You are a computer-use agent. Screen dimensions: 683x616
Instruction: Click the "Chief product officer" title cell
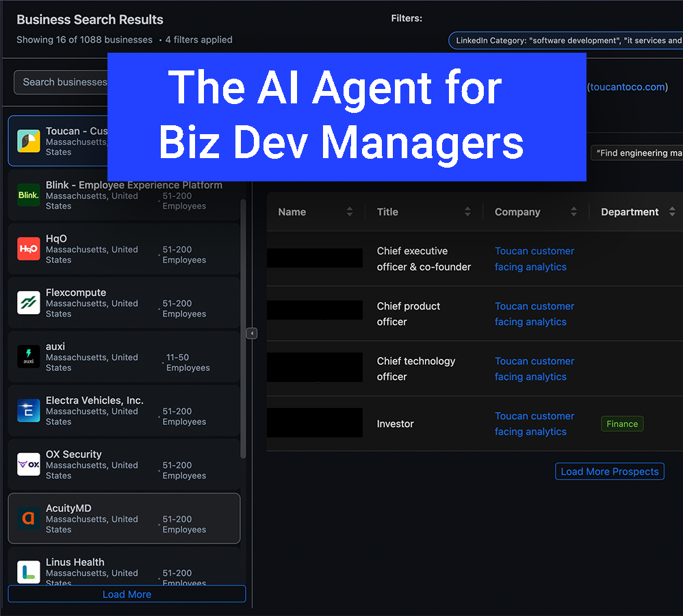coord(408,313)
